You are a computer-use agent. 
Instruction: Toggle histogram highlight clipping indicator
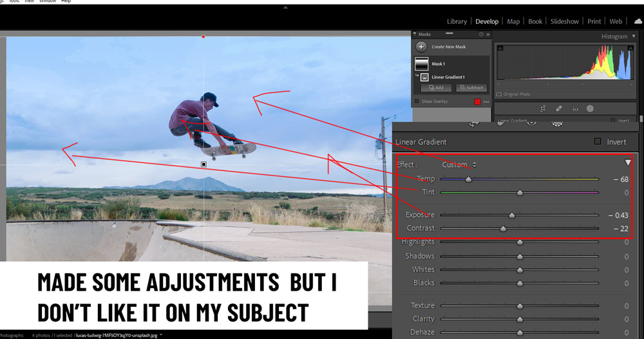[x=630, y=48]
